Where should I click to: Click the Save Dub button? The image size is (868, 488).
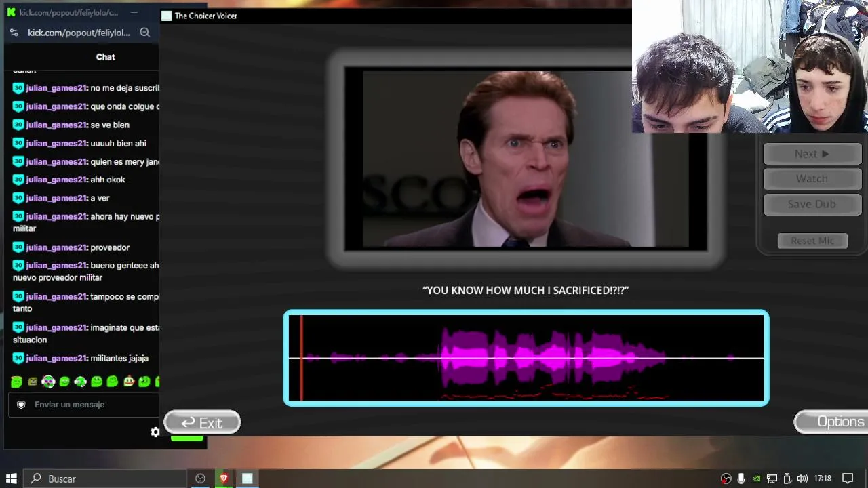tap(812, 204)
